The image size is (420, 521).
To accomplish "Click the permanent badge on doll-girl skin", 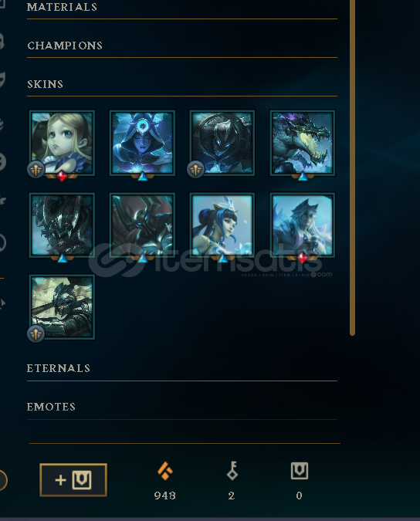I will click(36, 170).
